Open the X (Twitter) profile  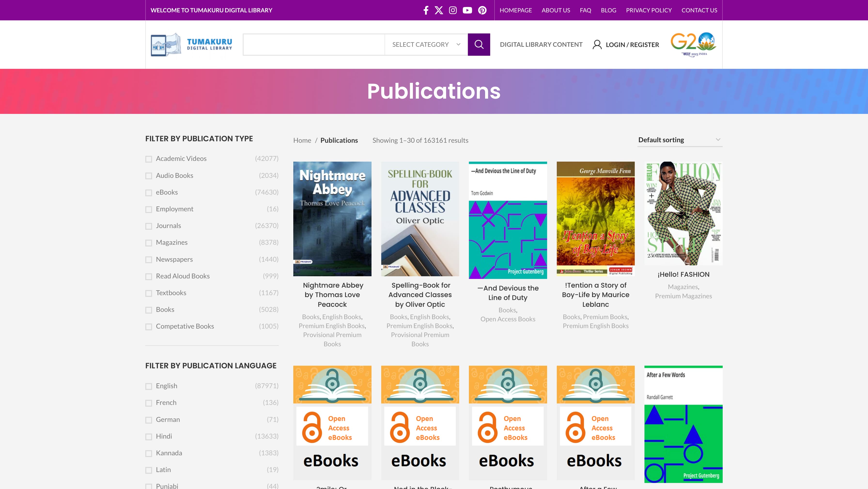click(439, 10)
